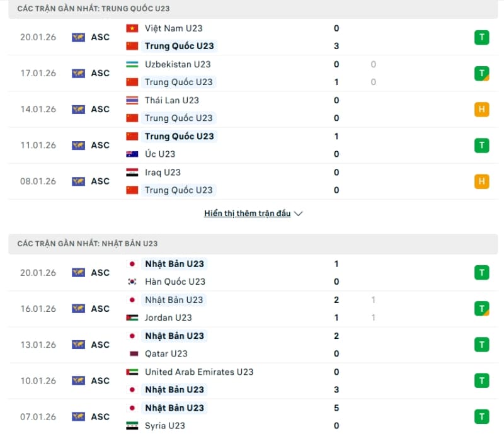Viewport: 504px width, 434px height.
Task: Click the Qatar U23 team name
Action: 166,353
